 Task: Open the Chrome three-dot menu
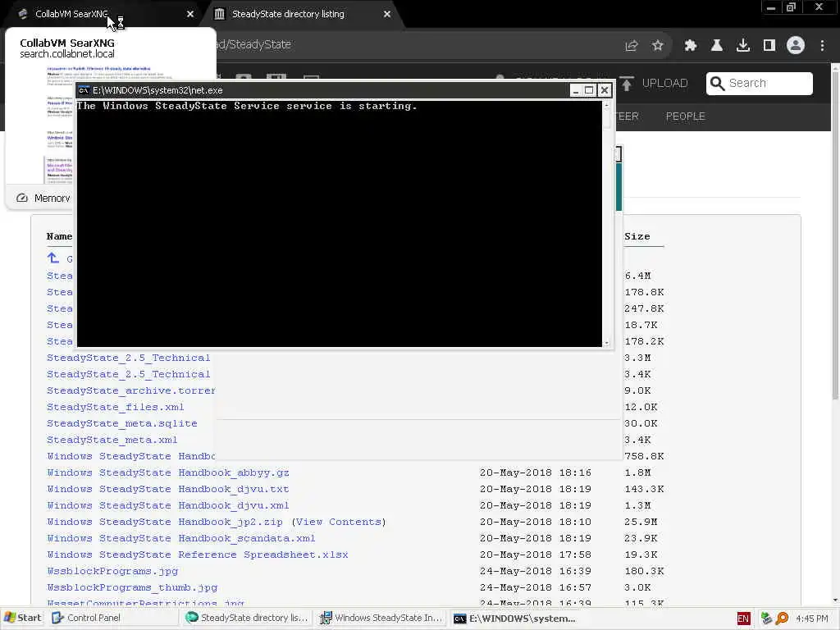click(x=822, y=46)
